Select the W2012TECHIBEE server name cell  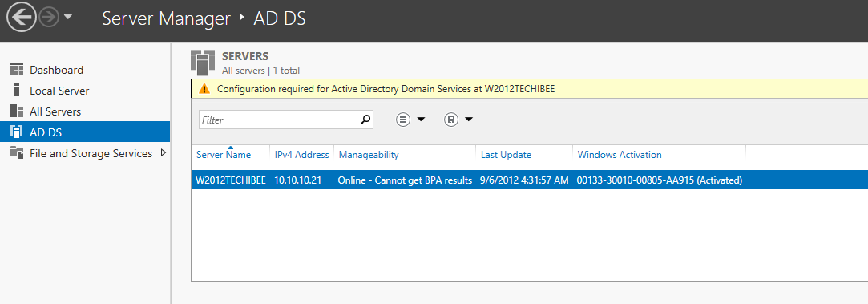point(231,180)
